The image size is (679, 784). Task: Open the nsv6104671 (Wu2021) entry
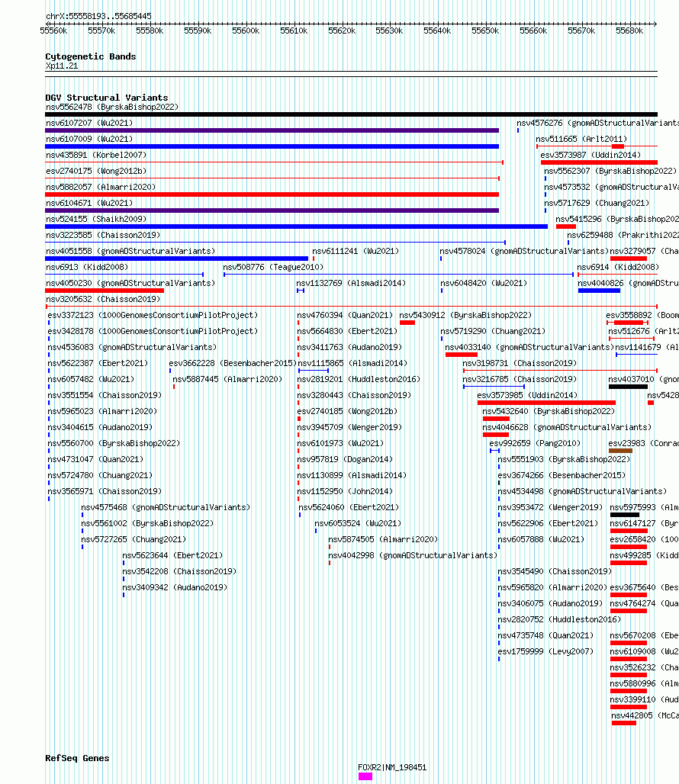coord(89,203)
